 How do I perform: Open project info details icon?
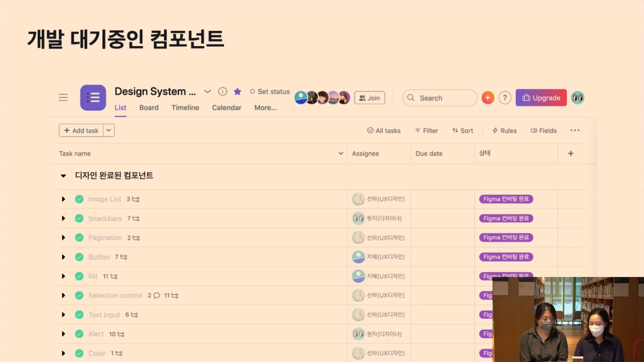(x=222, y=92)
